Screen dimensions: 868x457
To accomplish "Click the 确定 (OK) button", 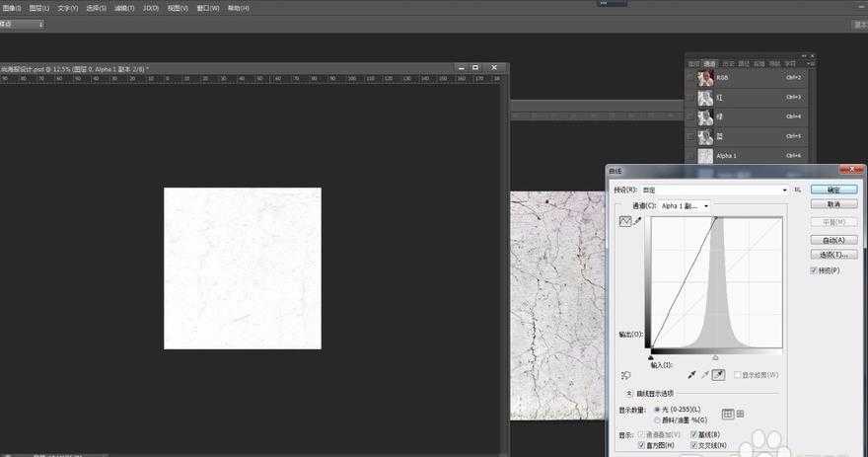I will click(x=833, y=190).
